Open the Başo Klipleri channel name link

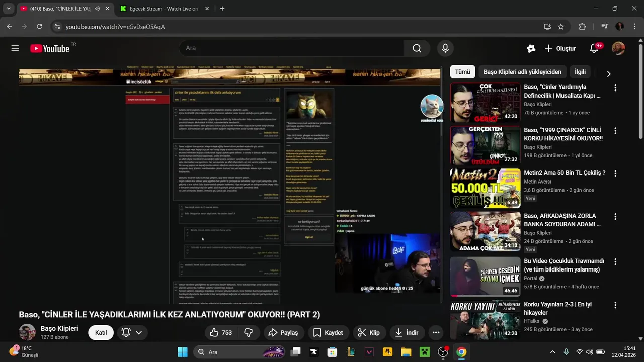(x=59, y=328)
